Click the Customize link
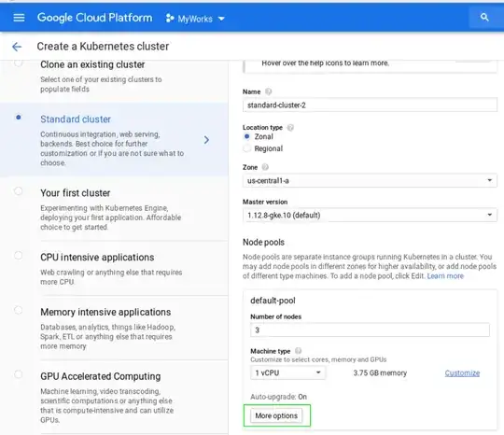The image size is (504, 435). pos(462,373)
